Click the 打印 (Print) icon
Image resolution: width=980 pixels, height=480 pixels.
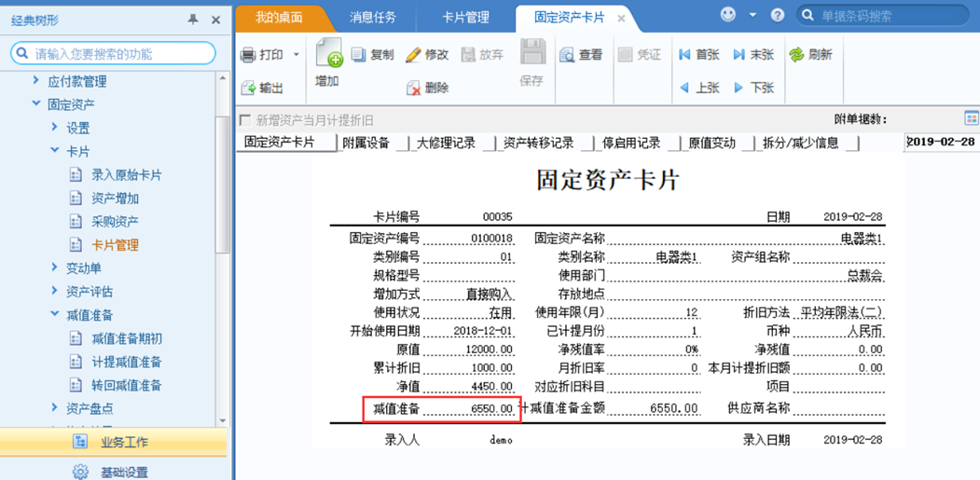248,55
